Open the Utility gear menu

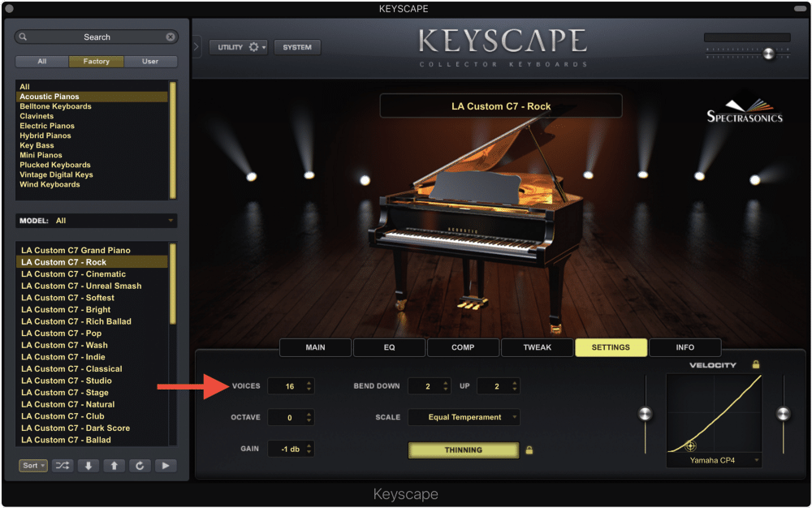click(238, 47)
